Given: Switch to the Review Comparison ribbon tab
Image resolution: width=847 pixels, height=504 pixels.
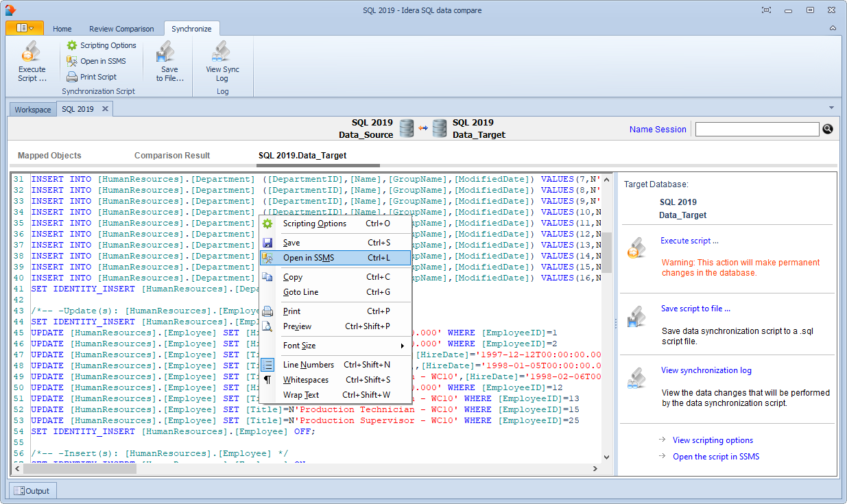Looking at the screenshot, I should pyautogui.click(x=121, y=29).
